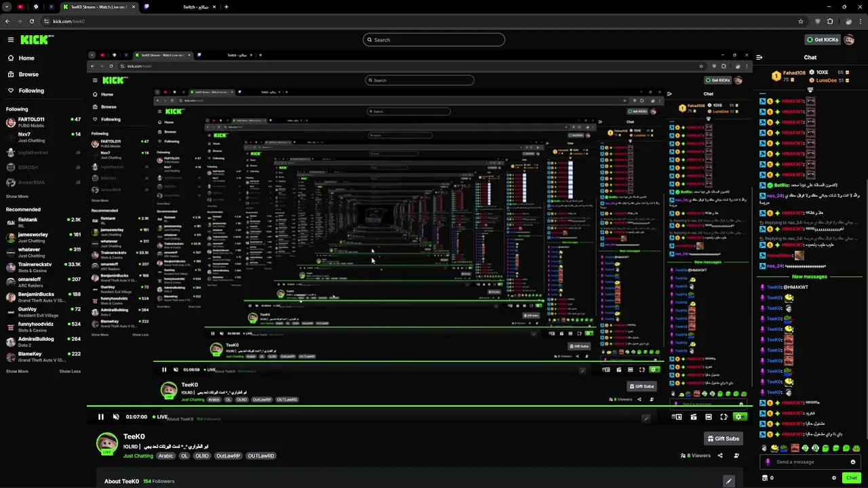
Task: Open the chat settings gear
Action: point(834,478)
